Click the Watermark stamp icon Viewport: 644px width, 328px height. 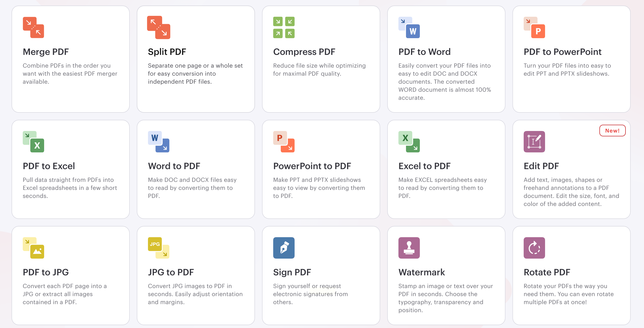pyautogui.click(x=409, y=248)
